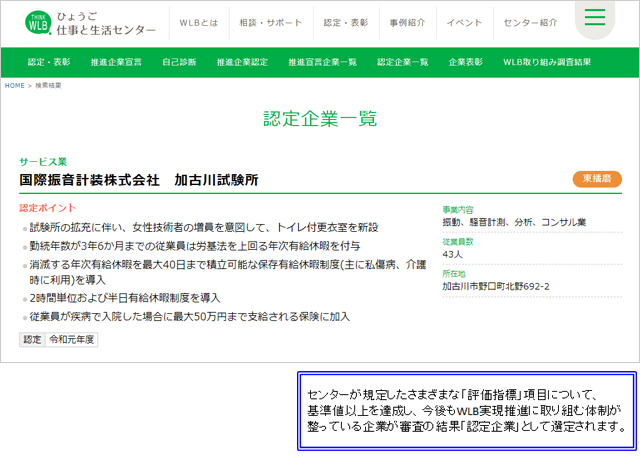Click the サービス業 category label
The width and height of the screenshot is (640, 463).
tap(43, 162)
